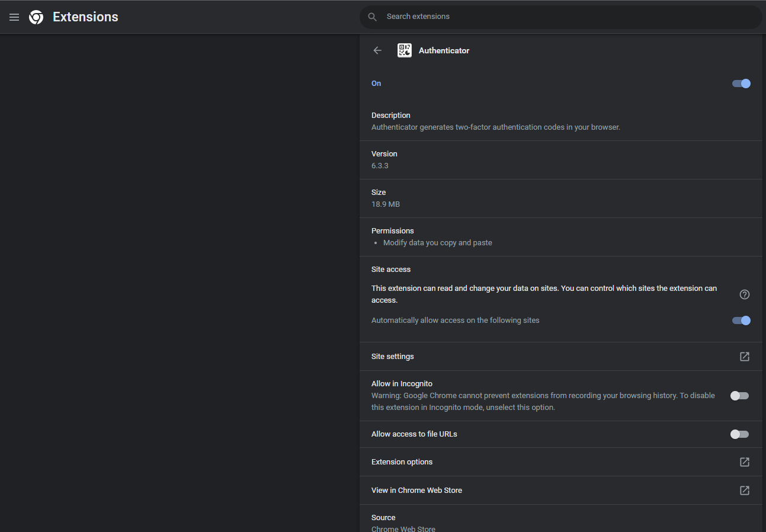Click the Allow in Incognito label
The image size is (766, 532).
[402, 384]
